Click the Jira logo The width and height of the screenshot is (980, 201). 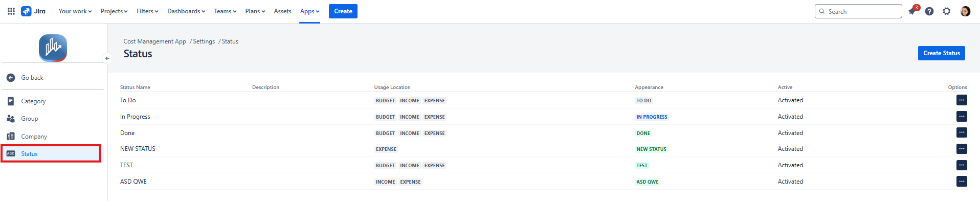click(33, 11)
